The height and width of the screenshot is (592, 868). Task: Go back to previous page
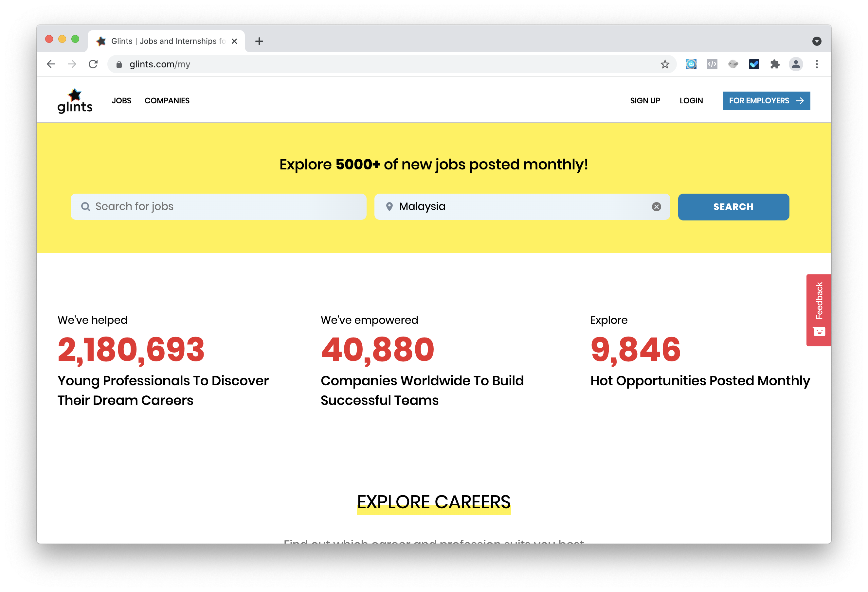point(51,64)
